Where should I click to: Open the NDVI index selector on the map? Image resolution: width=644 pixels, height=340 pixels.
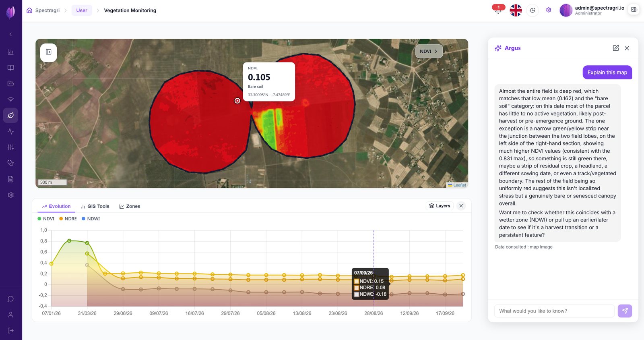tap(429, 51)
